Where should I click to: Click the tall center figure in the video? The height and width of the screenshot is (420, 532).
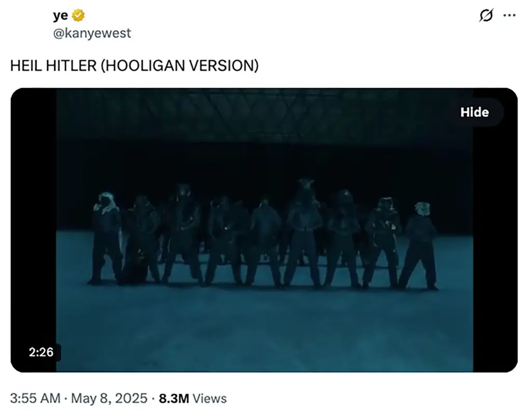tap(305, 228)
